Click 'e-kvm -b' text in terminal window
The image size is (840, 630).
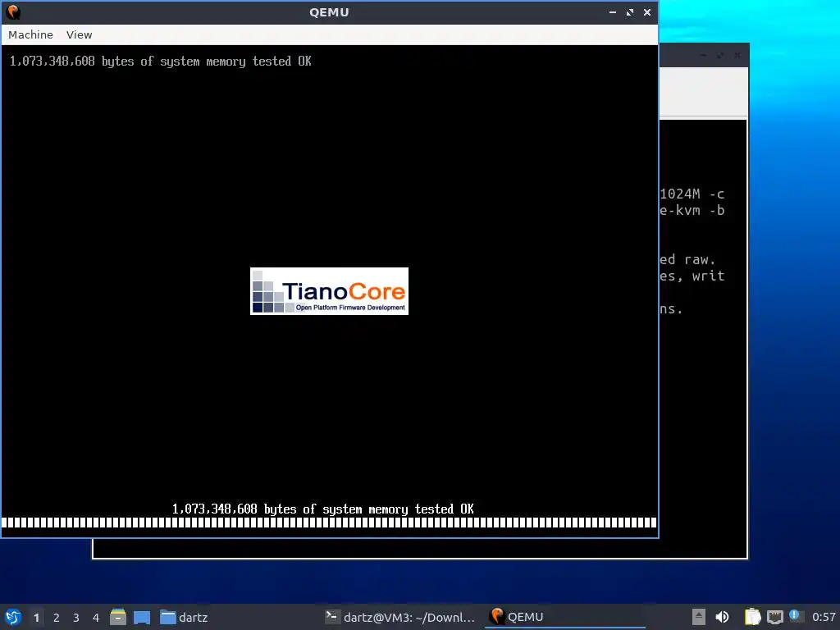click(x=692, y=211)
